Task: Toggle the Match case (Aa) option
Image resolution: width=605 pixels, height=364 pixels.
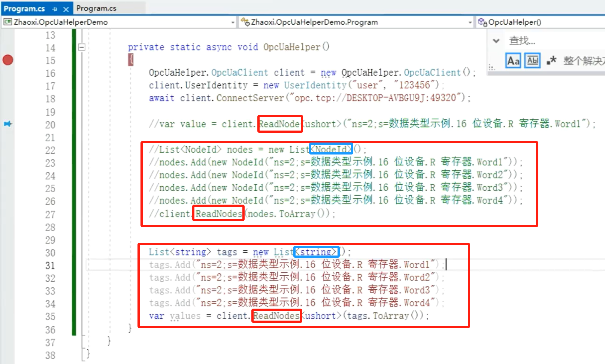Action: click(x=513, y=61)
